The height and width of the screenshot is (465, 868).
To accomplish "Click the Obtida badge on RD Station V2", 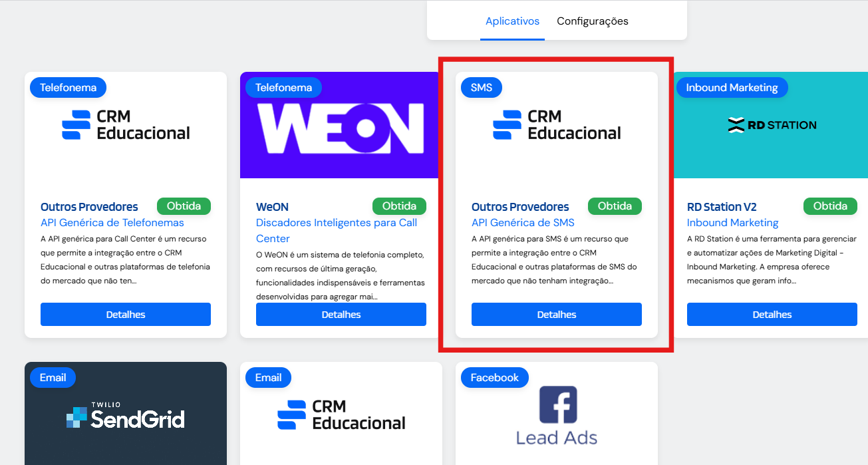I will pyautogui.click(x=830, y=206).
